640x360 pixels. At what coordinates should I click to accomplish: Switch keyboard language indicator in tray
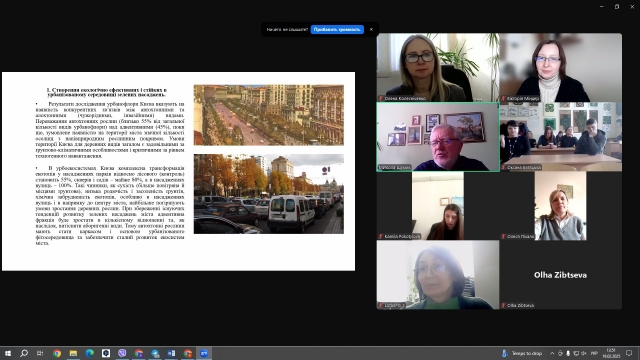point(594,353)
